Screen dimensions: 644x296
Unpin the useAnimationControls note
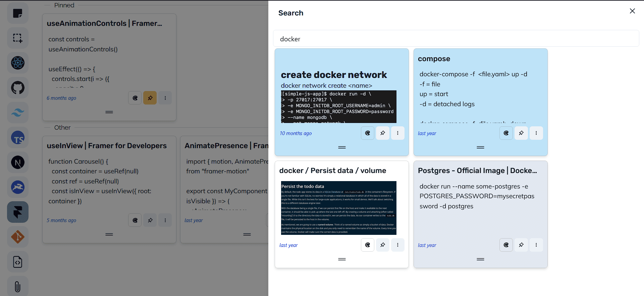pos(150,98)
